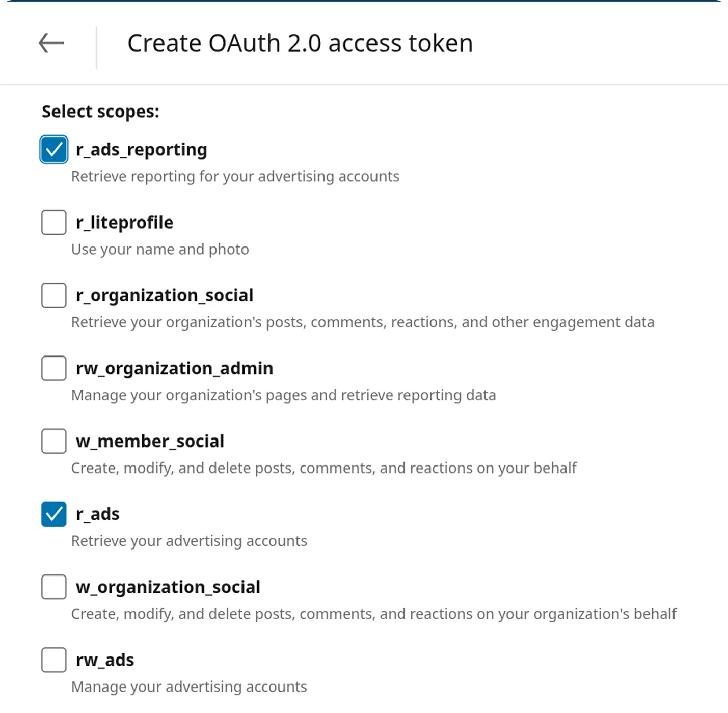Screen dimensions: 728x713
Task: Click the back arrow icon
Action: 51,43
